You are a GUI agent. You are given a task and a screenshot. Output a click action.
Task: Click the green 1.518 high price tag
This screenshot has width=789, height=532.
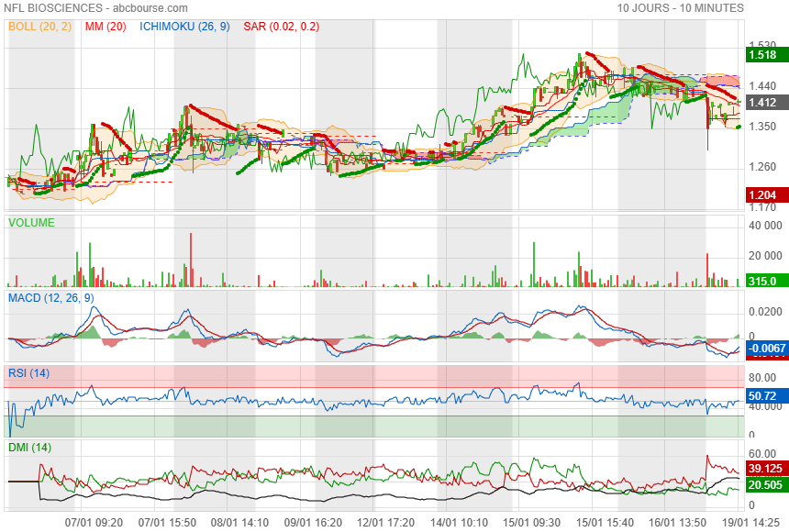(762, 55)
